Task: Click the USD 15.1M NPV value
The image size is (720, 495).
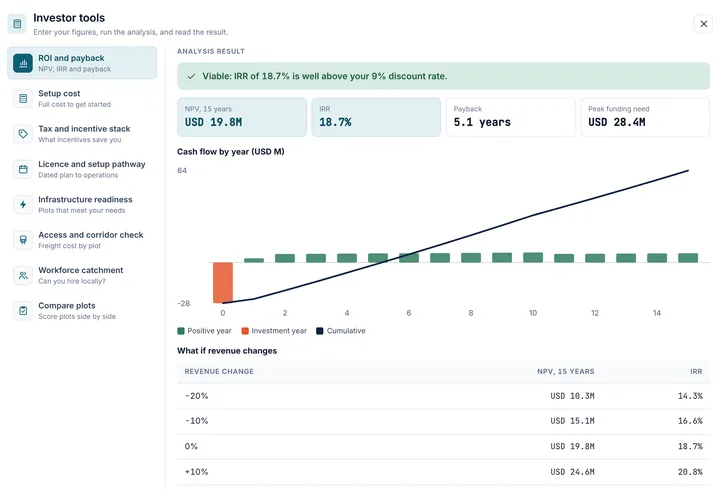Action: (572, 421)
